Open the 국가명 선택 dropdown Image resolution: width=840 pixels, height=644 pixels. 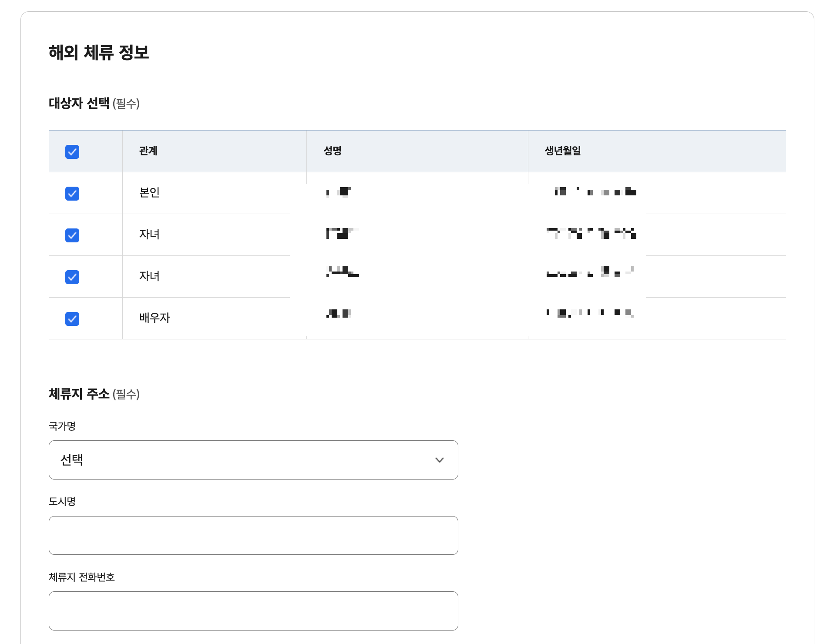pyautogui.click(x=253, y=460)
